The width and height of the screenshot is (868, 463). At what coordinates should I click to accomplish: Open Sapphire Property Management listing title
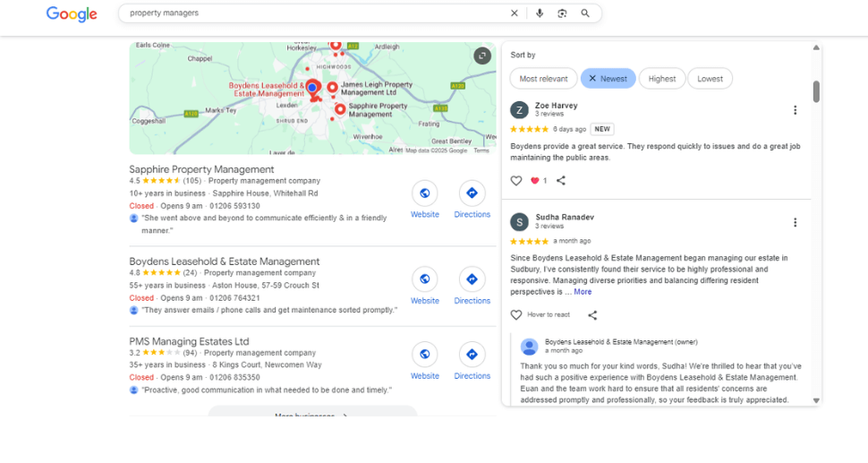(x=201, y=169)
